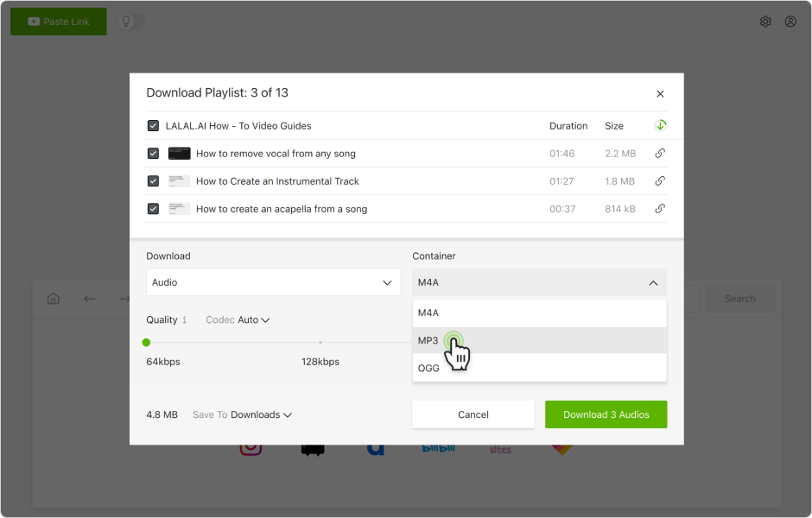
Task: Go to browser home icon
Action: [x=54, y=299]
